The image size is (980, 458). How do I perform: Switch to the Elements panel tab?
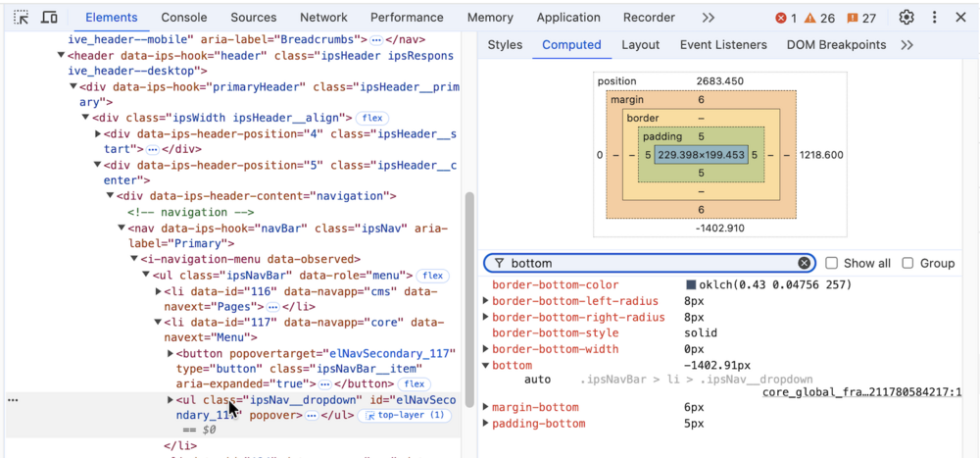[x=112, y=18]
